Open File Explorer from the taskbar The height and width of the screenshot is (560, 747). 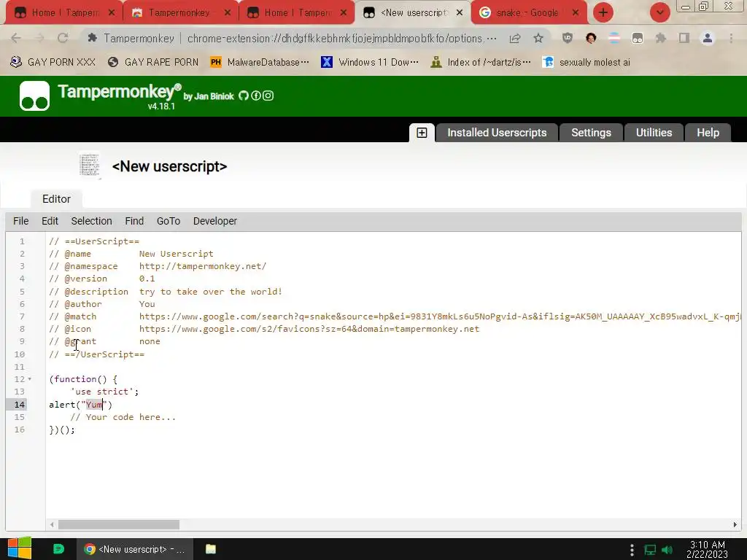click(x=211, y=549)
